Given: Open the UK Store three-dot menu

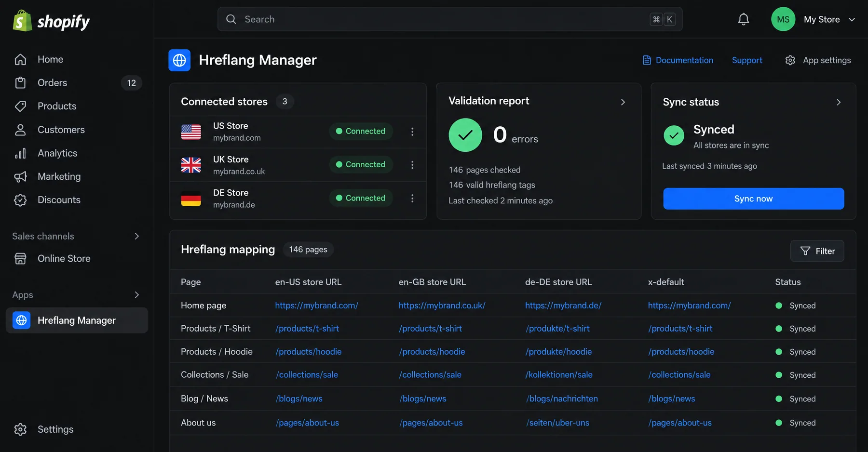Looking at the screenshot, I should pyautogui.click(x=412, y=165).
